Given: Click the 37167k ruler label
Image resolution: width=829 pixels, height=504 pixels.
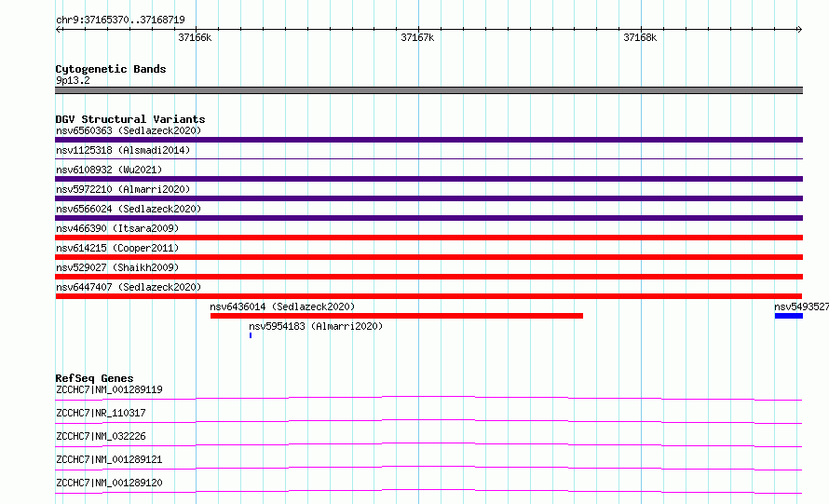Looking at the screenshot, I should point(417,37).
